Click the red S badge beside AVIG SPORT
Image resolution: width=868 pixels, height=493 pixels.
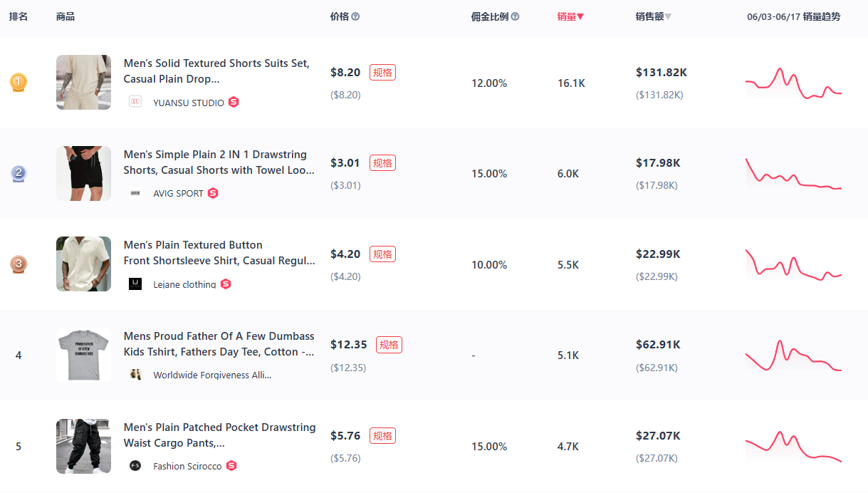(x=213, y=193)
